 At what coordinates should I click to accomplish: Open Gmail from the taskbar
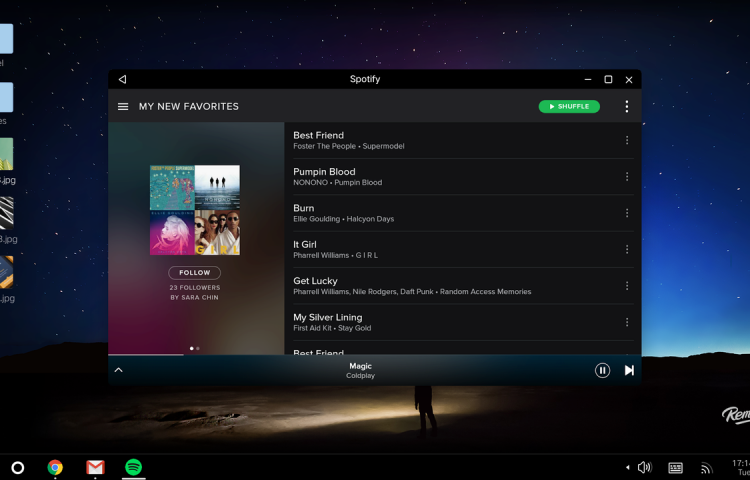[x=95, y=467]
